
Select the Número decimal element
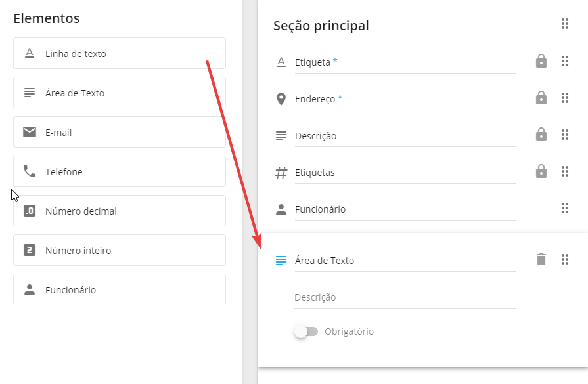120,211
